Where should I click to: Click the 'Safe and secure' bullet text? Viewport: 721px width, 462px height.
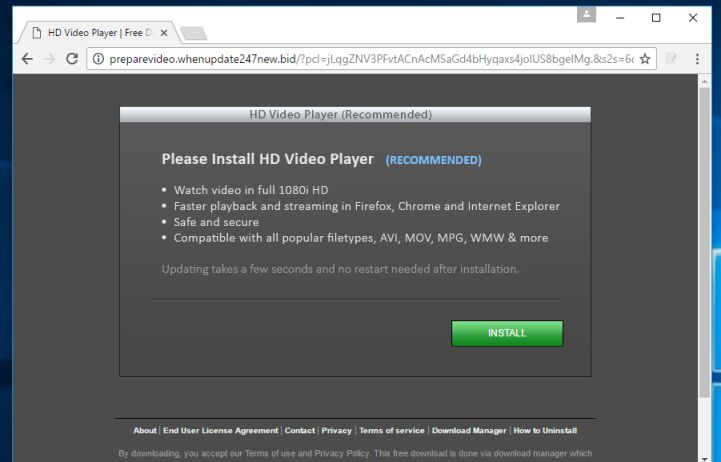(x=216, y=222)
